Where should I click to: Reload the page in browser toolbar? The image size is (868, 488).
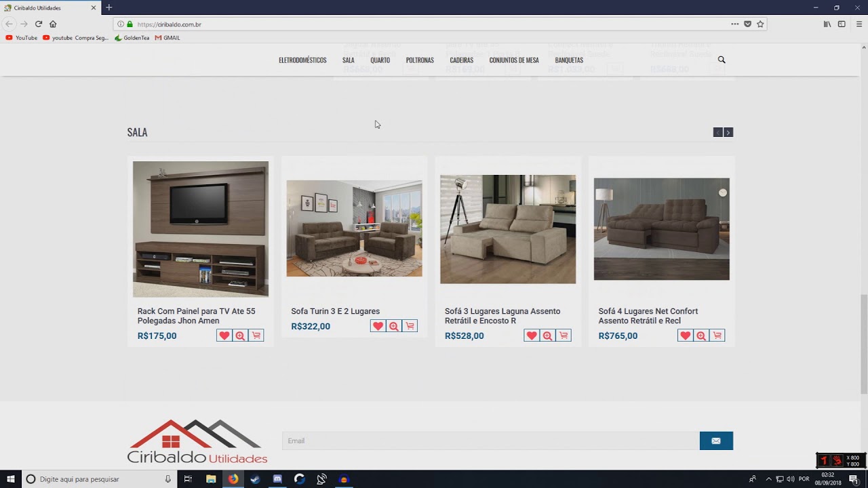39,24
